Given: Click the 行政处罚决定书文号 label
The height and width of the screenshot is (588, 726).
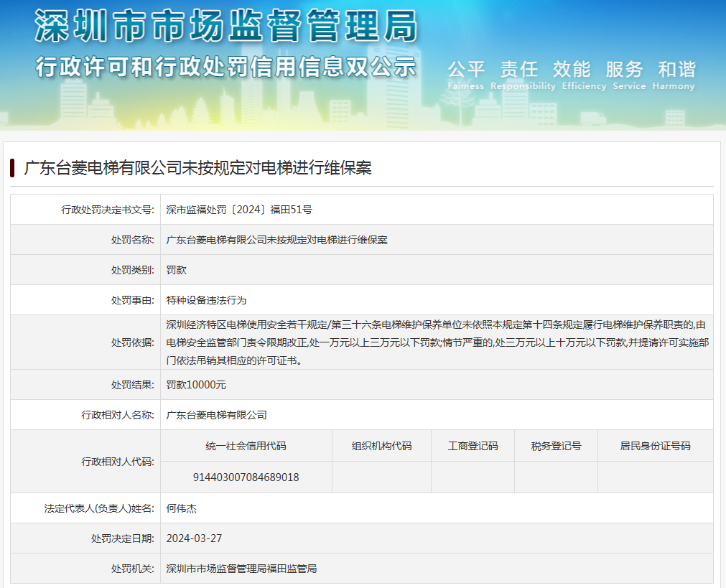Looking at the screenshot, I should coord(108,210).
